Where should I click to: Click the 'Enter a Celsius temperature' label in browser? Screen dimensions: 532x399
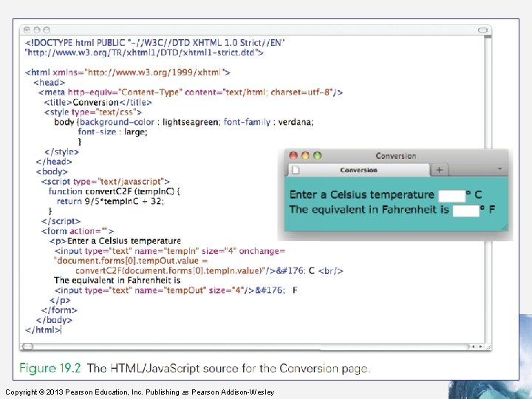pos(361,195)
